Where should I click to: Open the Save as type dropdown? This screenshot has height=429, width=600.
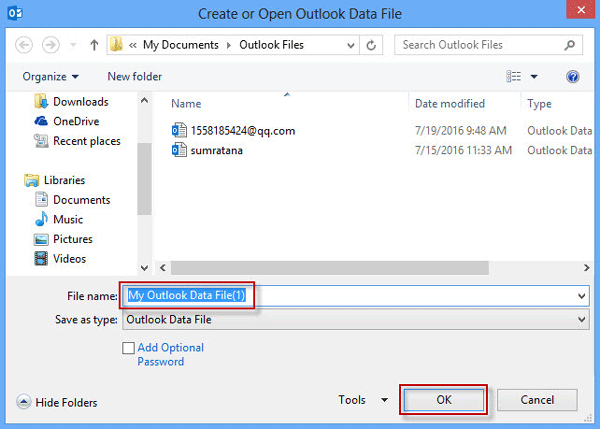pyautogui.click(x=355, y=320)
